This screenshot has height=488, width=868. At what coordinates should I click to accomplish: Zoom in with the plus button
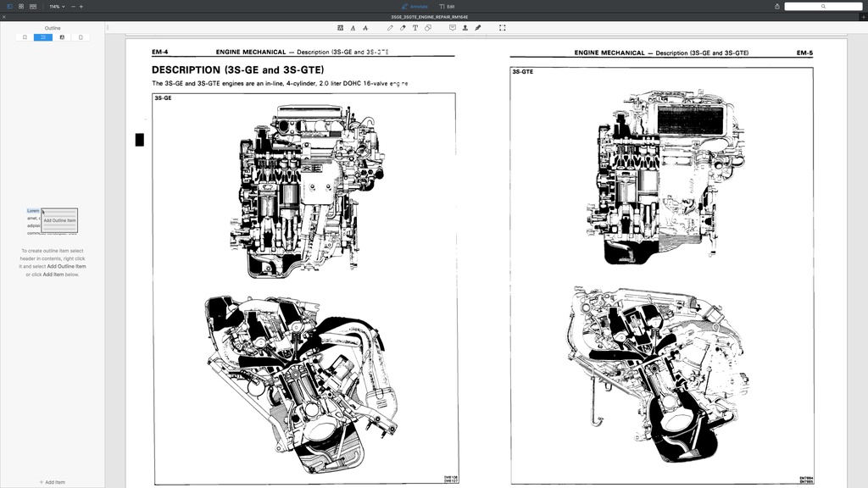point(81,7)
